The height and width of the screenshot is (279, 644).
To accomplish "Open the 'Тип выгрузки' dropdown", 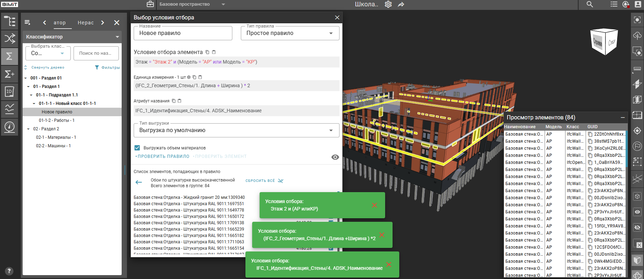I will click(x=236, y=130).
